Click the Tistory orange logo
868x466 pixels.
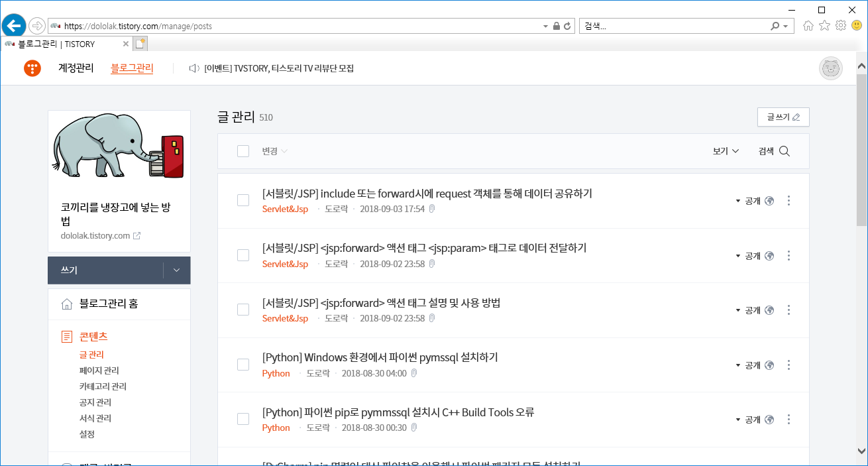32,68
